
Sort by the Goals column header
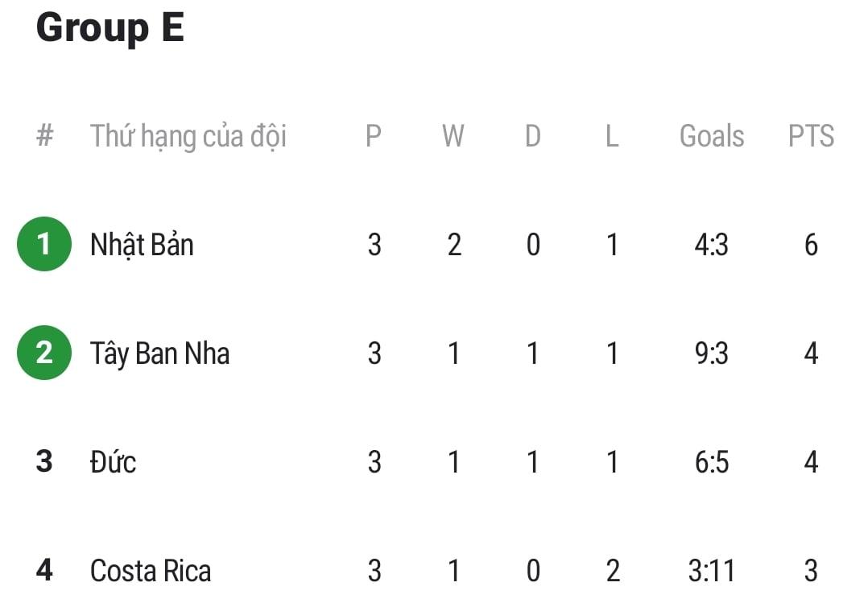pyautogui.click(x=712, y=136)
